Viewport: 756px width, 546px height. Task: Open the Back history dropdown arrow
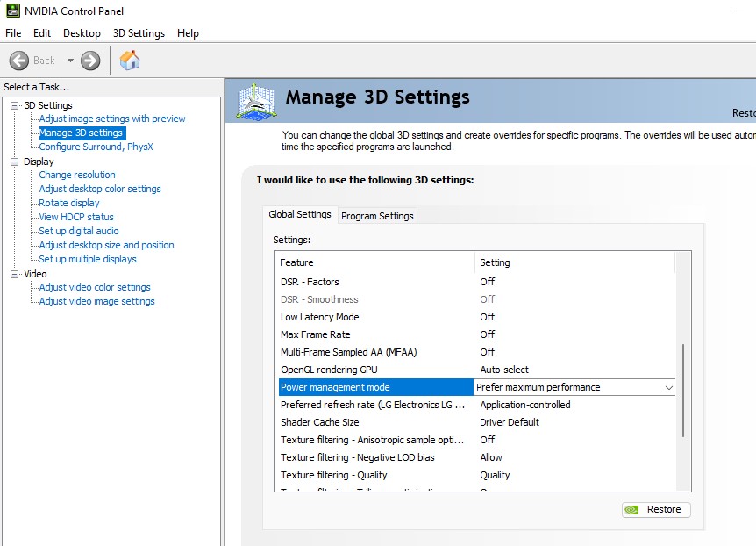[70, 61]
